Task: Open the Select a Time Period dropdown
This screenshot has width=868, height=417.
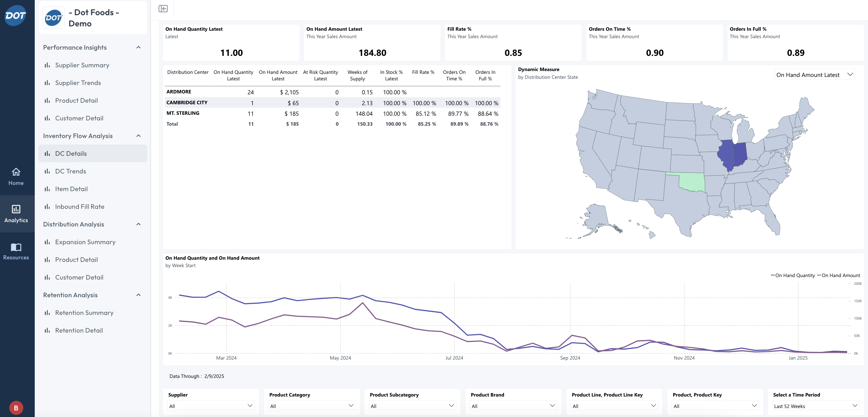Action: 816,406
